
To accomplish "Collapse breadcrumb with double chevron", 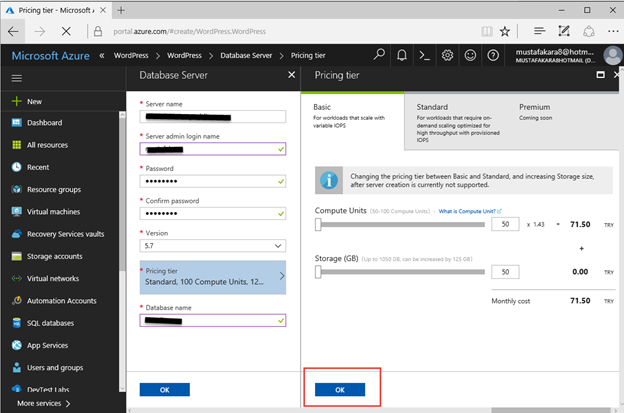I will click(102, 55).
